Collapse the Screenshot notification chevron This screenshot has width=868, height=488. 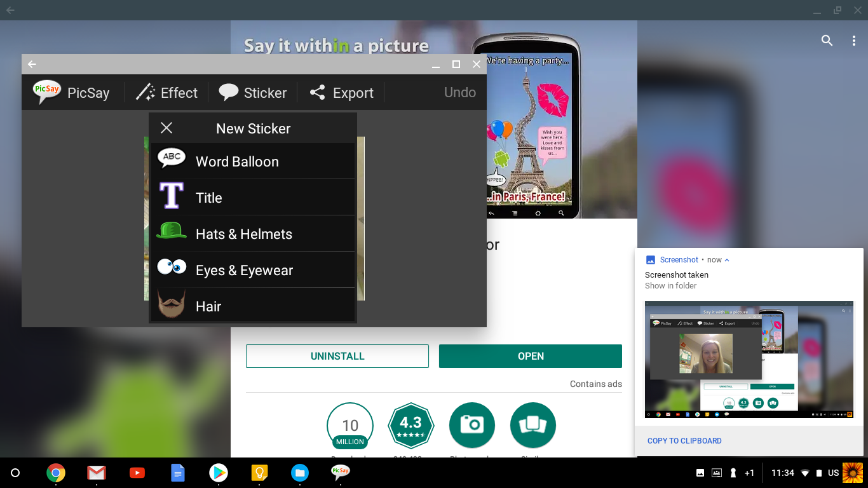click(x=727, y=260)
